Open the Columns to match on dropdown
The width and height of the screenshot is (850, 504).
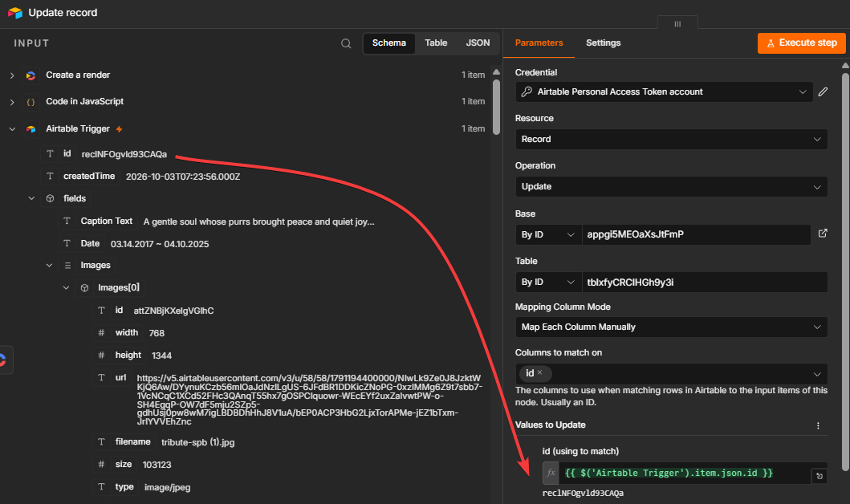[671, 373]
